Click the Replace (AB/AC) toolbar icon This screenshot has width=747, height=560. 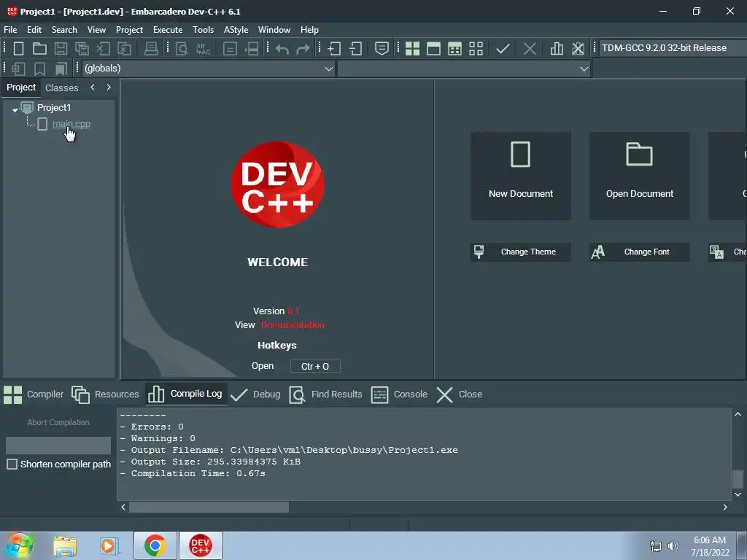click(203, 49)
